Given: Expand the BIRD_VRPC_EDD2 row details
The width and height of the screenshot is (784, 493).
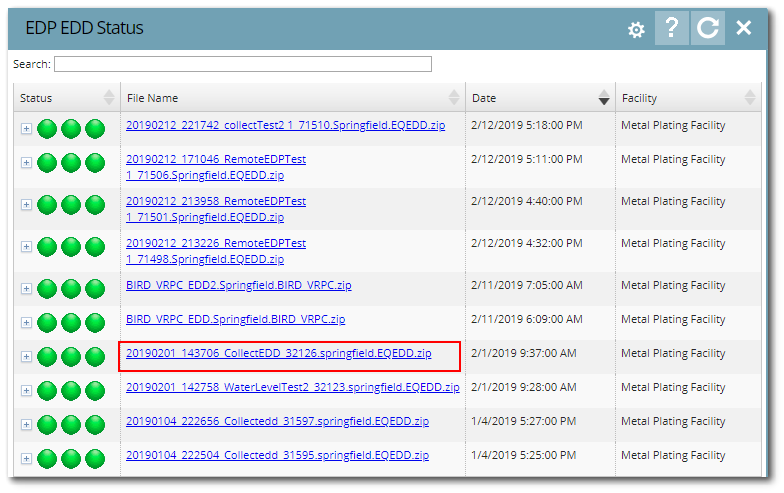Looking at the screenshot, I should click(x=26, y=289).
